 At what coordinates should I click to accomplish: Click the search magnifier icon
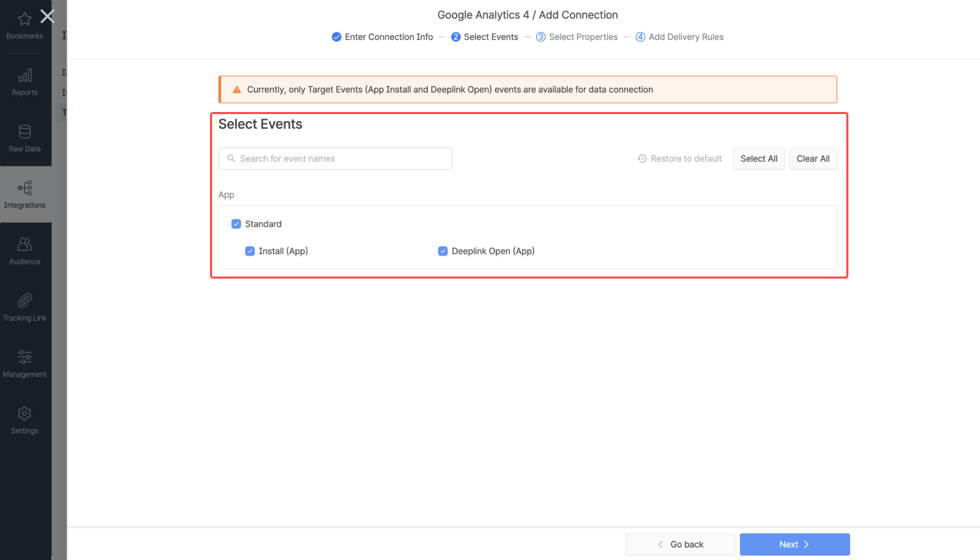tap(231, 159)
